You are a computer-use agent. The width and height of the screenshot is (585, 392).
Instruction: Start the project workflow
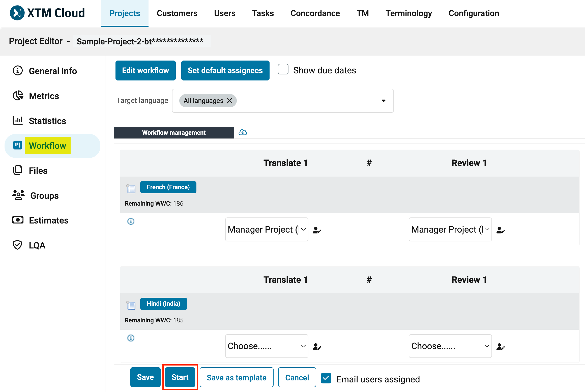tap(180, 377)
